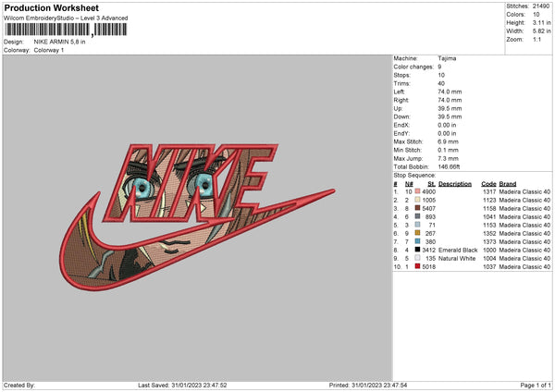Select the Total Bobbin value 146.66ft
The height and width of the screenshot is (392, 555).
449,167
